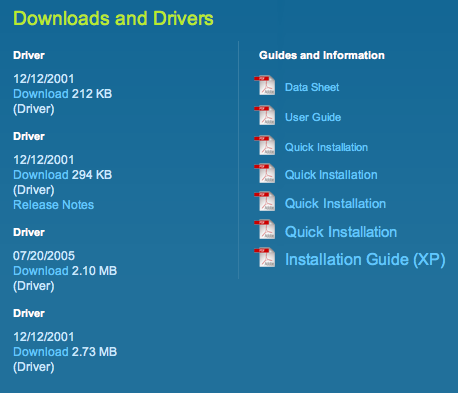This screenshot has height=393, width=458.
Task: Open the Installation Guide (XP) link
Action: point(365,260)
